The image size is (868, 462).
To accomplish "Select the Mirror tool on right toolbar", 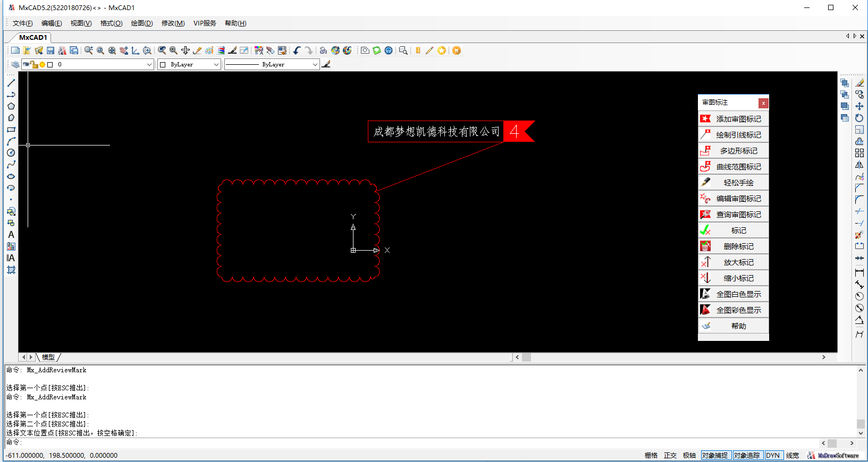I will 859,165.
